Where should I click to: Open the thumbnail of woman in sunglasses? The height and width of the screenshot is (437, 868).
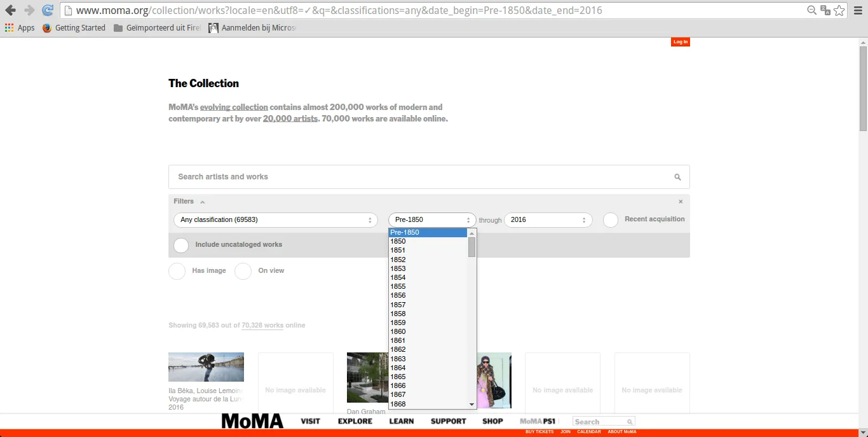[494, 380]
